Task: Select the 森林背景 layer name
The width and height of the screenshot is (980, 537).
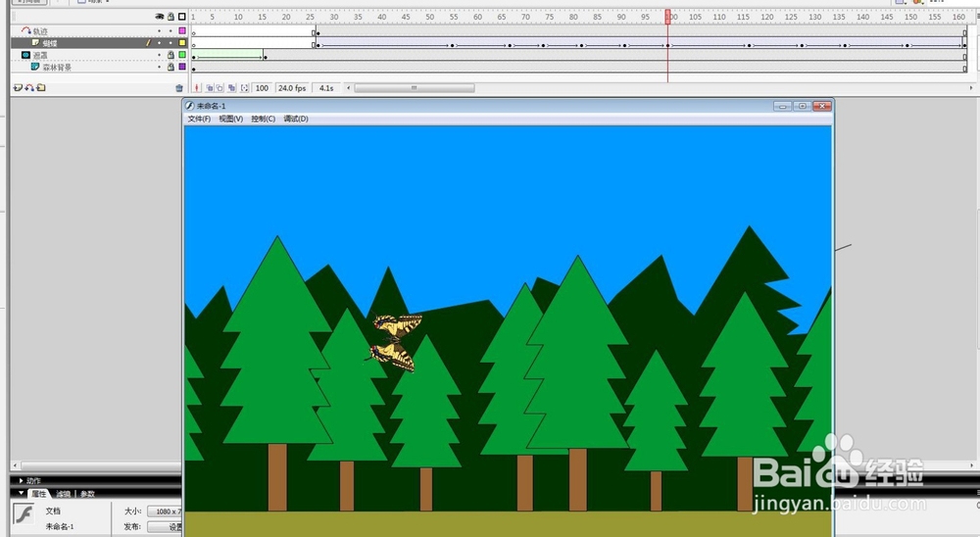Action: (57, 68)
